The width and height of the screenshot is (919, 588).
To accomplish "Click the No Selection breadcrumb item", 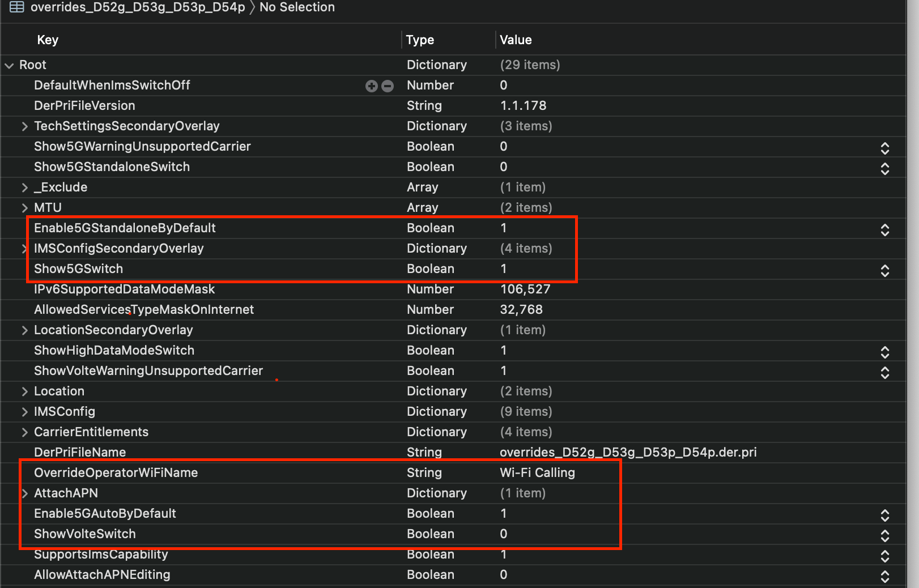I will coord(297,7).
